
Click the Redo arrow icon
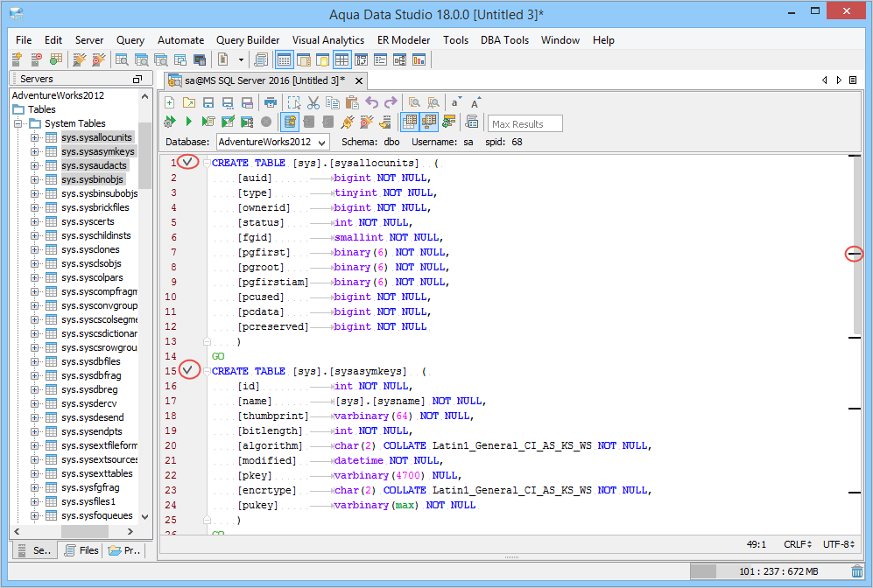pos(391,102)
